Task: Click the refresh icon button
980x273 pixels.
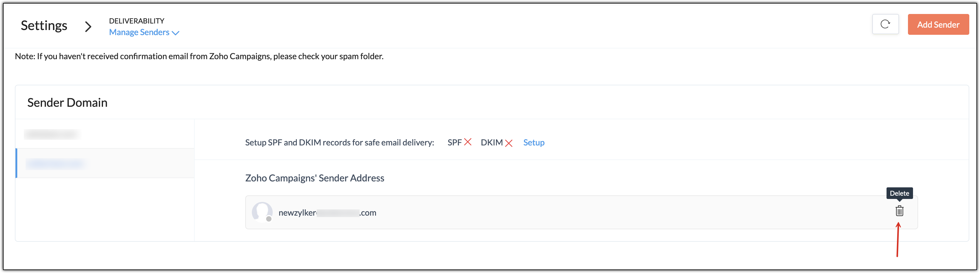Action: [x=885, y=24]
